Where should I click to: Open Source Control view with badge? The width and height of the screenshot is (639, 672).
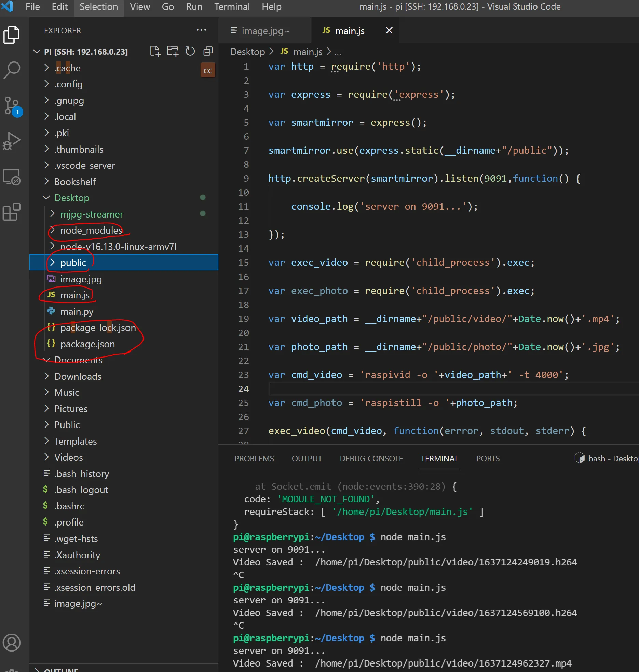(x=12, y=106)
